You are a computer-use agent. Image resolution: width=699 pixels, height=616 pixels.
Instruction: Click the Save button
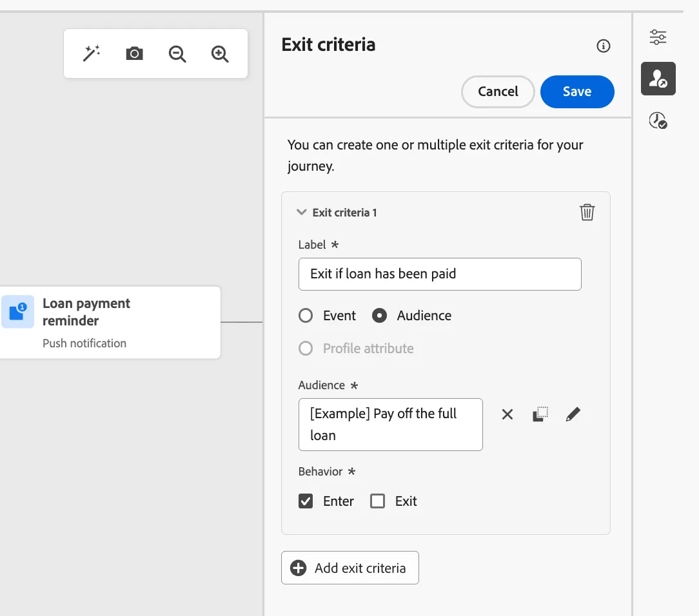tap(577, 91)
